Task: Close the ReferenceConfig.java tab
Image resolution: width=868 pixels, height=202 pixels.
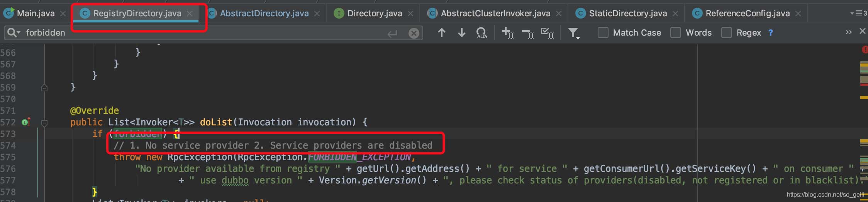Action: [798, 14]
